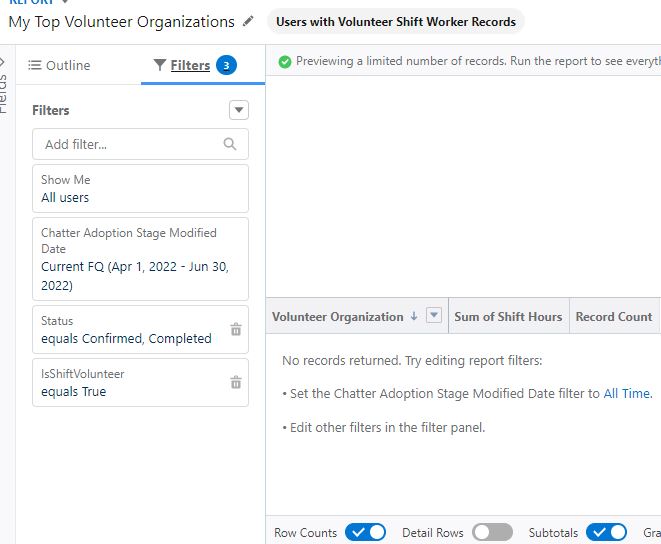This screenshot has height=544, width=661.
Task: Remove the IsShiftVolunteer filter via trash icon
Action: [236, 382]
